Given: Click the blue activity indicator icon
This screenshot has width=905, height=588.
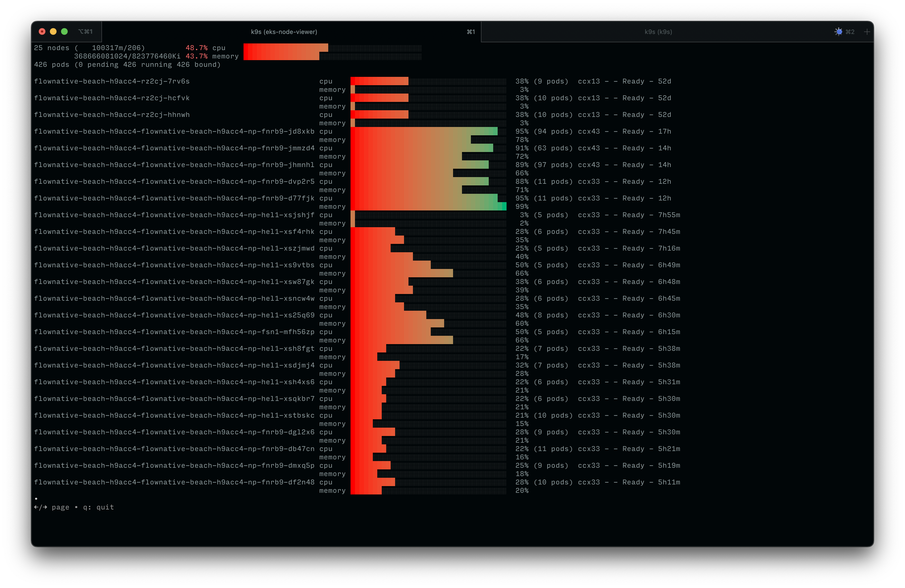Looking at the screenshot, I should pyautogui.click(x=838, y=32).
